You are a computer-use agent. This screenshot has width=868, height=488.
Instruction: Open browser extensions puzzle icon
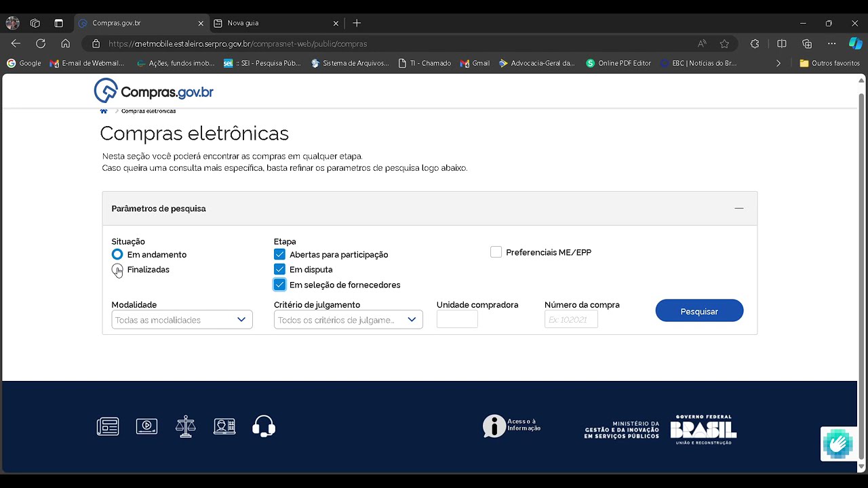tap(755, 43)
